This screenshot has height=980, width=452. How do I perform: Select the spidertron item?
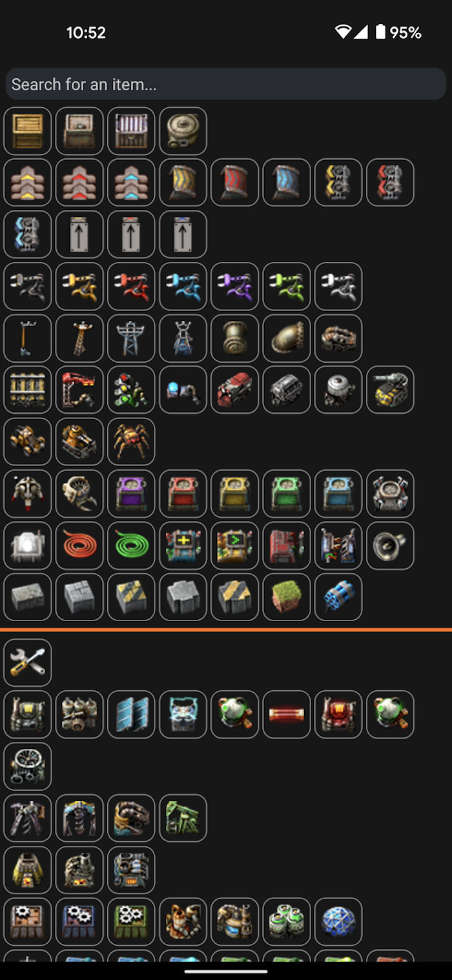click(x=131, y=442)
